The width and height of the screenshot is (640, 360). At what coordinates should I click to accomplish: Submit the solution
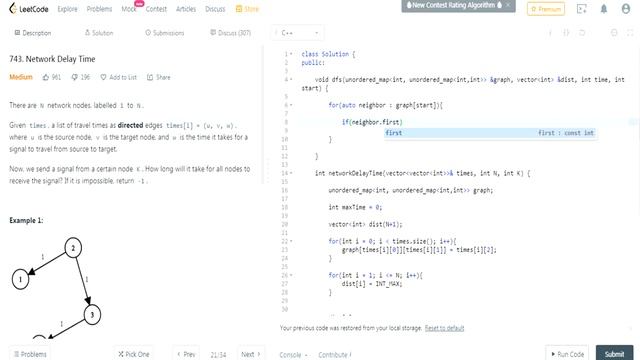click(614, 354)
